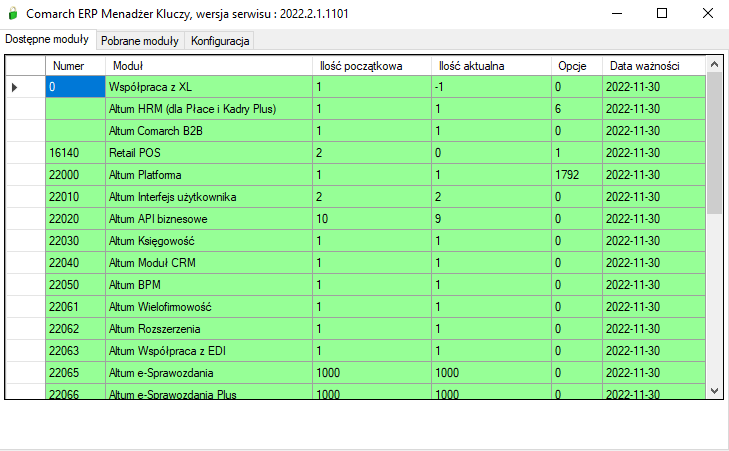Click scrollbar up arrow of module table
The height and width of the screenshot is (451, 729).
715,65
